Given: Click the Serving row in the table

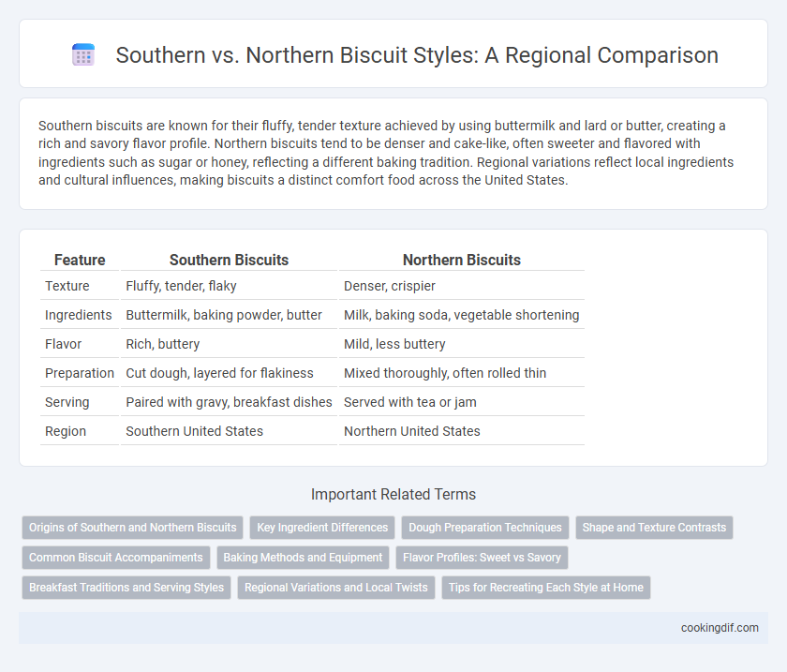Looking at the screenshot, I should coord(312,402).
